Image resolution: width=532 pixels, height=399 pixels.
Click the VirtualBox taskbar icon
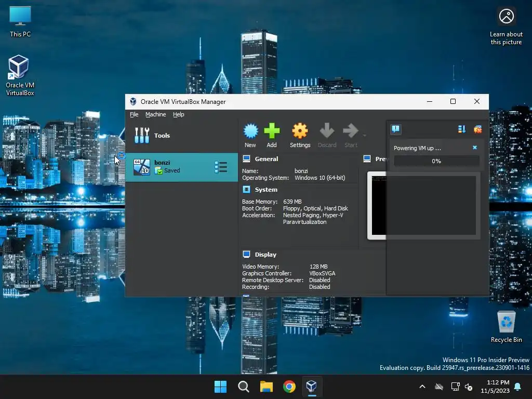click(312, 387)
